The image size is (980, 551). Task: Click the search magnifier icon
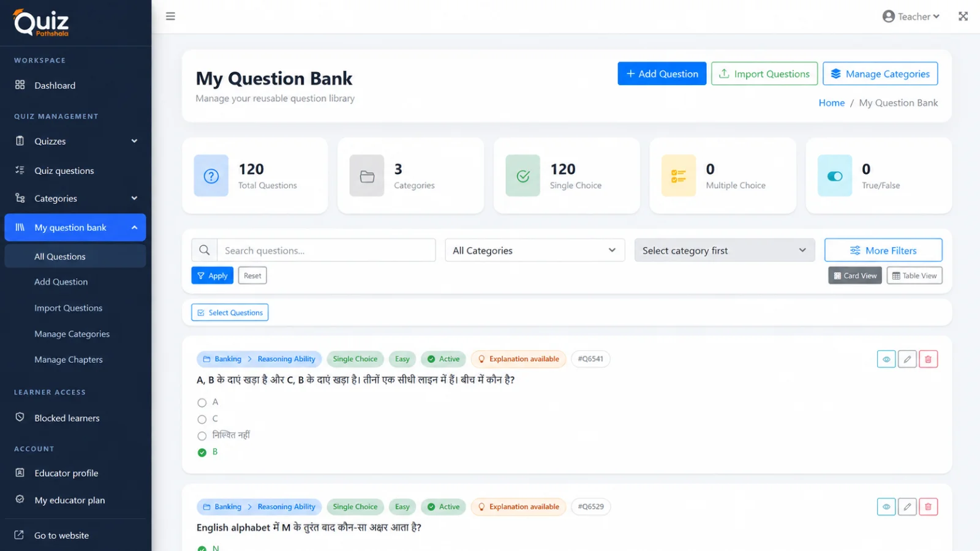[205, 250]
